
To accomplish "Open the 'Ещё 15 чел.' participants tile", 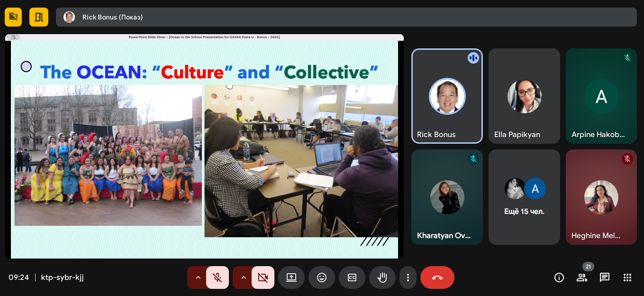I will click(x=524, y=197).
